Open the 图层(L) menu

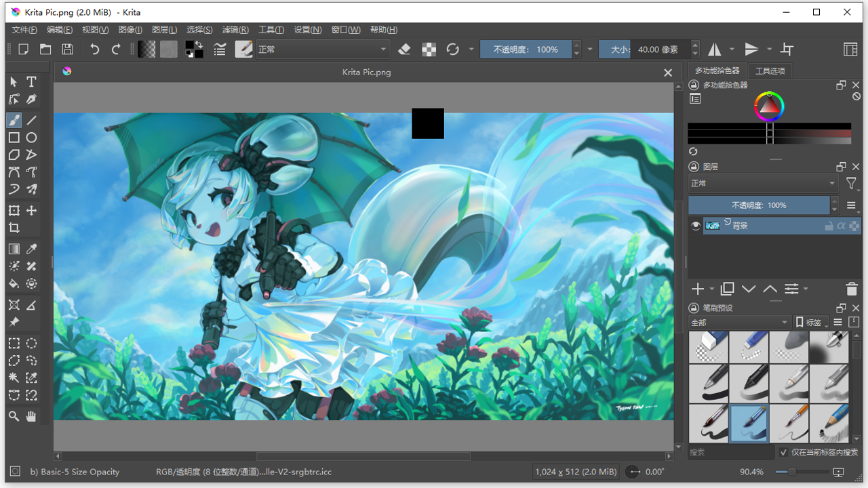[165, 30]
